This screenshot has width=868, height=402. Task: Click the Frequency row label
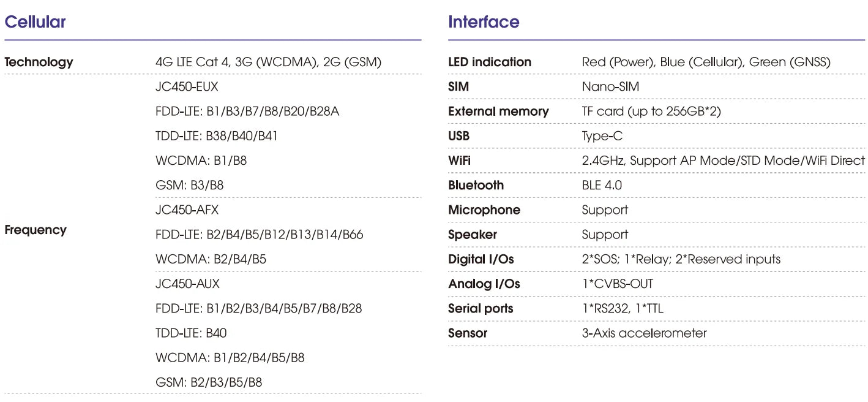36,230
